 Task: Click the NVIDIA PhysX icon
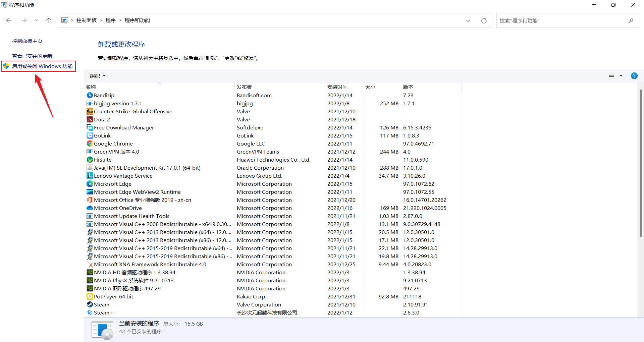pos(90,280)
